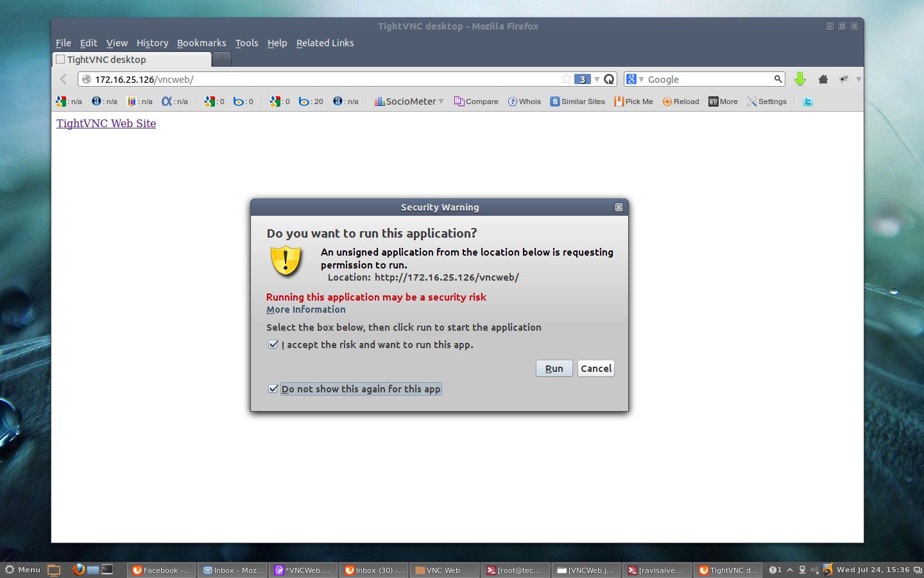Image resolution: width=924 pixels, height=578 pixels.
Task: Open the dropdown arrow beside the 3 badge
Action: (x=597, y=79)
